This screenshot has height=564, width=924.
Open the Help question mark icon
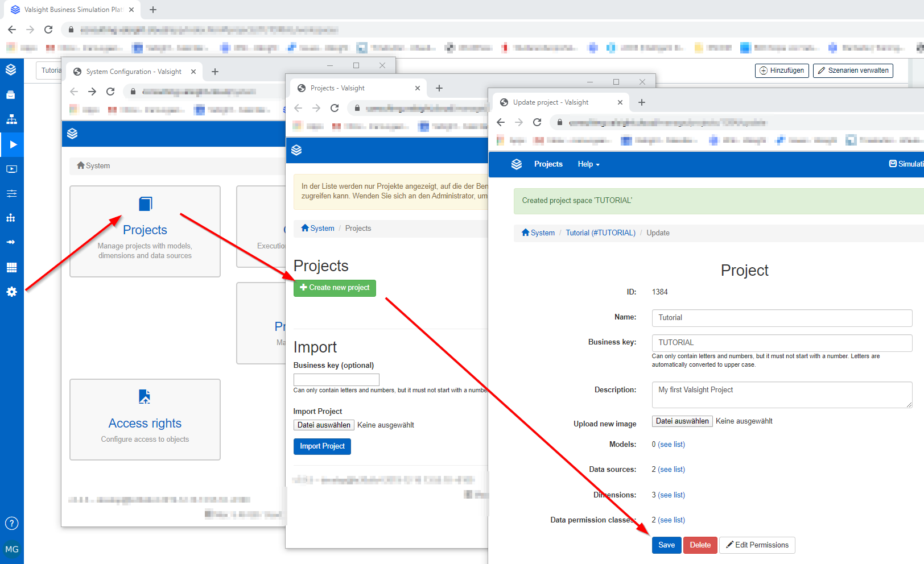point(11,523)
